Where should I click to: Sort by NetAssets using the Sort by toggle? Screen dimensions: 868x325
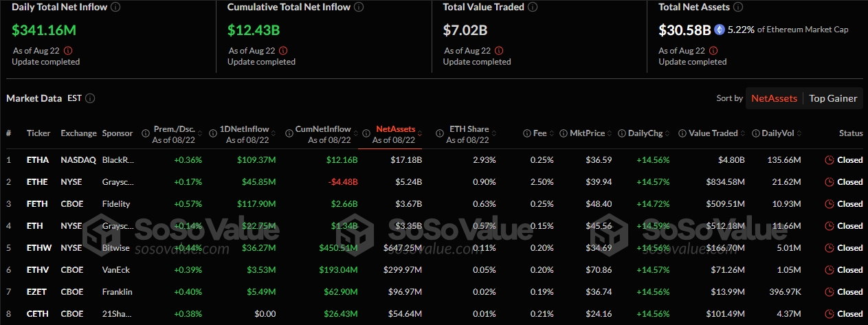coord(774,98)
